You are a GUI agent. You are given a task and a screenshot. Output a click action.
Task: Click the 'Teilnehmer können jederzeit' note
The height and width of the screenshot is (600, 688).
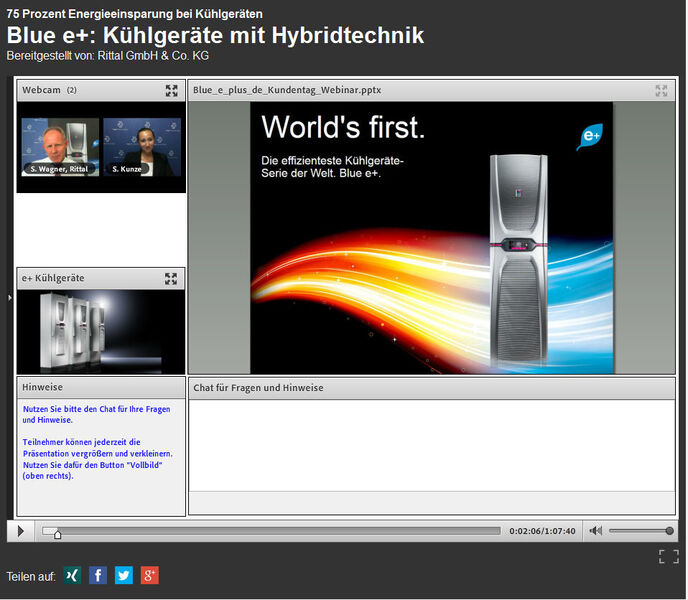(x=97, y=459)
